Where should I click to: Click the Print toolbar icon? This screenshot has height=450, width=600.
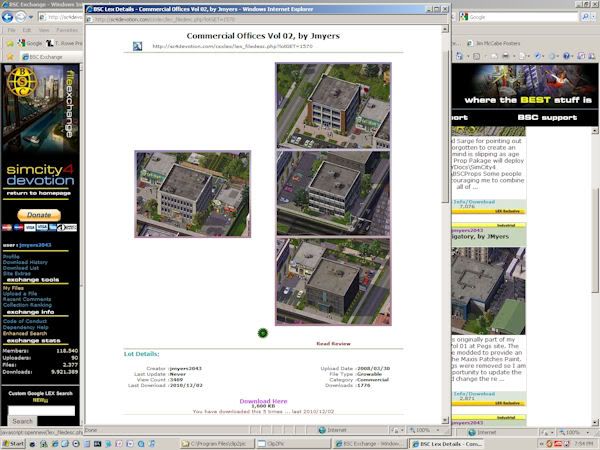coord(505,56)
